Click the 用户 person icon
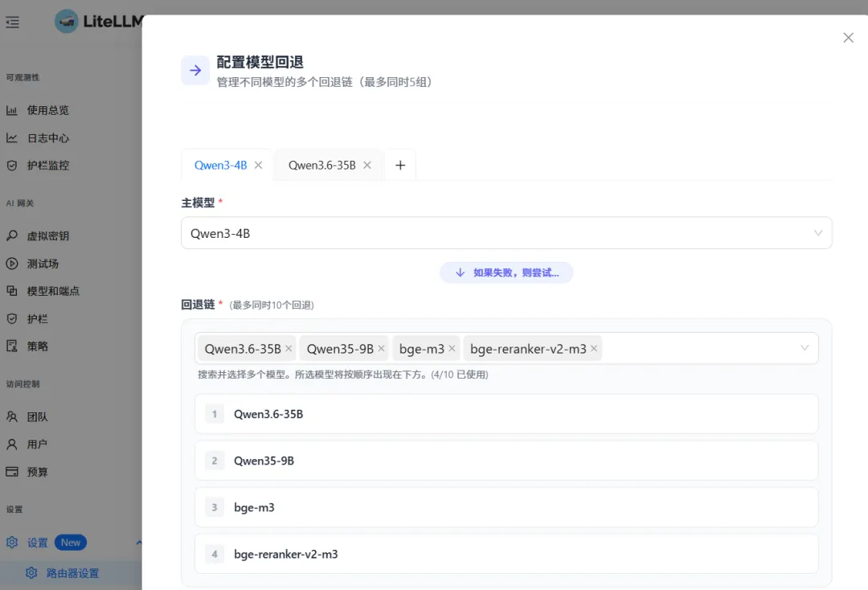The width and height of the screenshot is (868, 590). coord(11,445)
